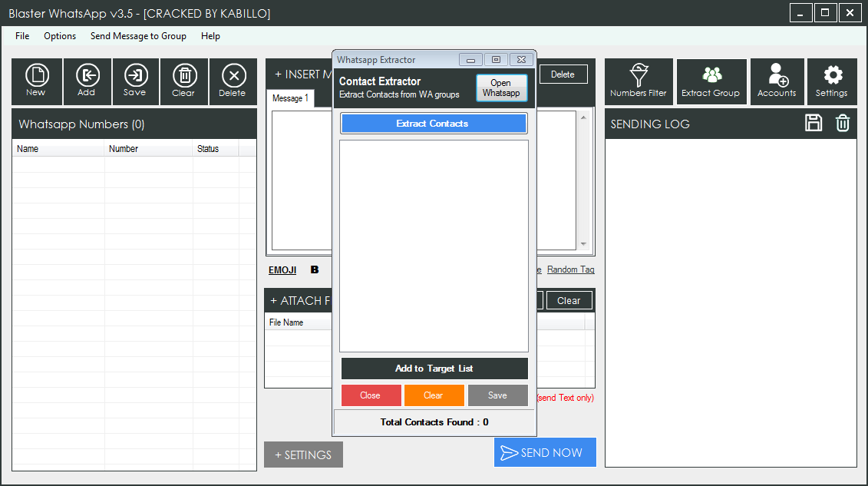The image size is (868, 486).
Task: Minimize the Blaster WhatsApp main window
Action: [800, 13]
